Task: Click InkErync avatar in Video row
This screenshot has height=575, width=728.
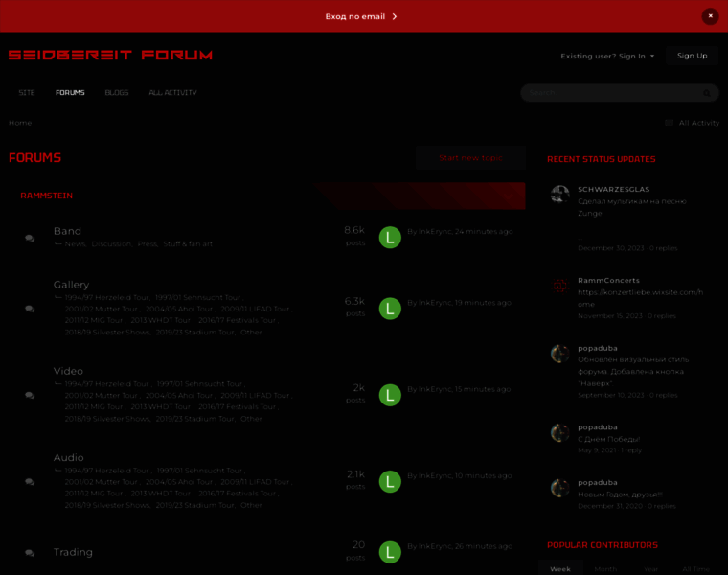Action: click(x=390, y=395)
